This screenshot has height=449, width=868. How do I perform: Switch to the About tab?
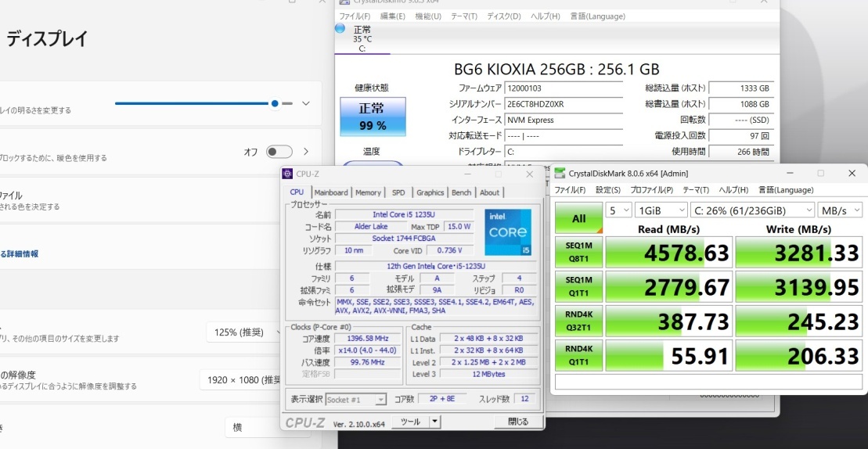[489, 192]
